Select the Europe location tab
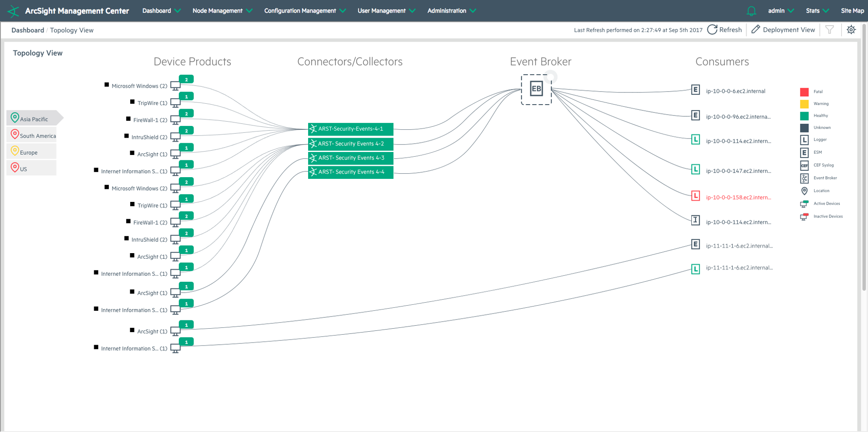Screen dimensions: 868x432 32,151
